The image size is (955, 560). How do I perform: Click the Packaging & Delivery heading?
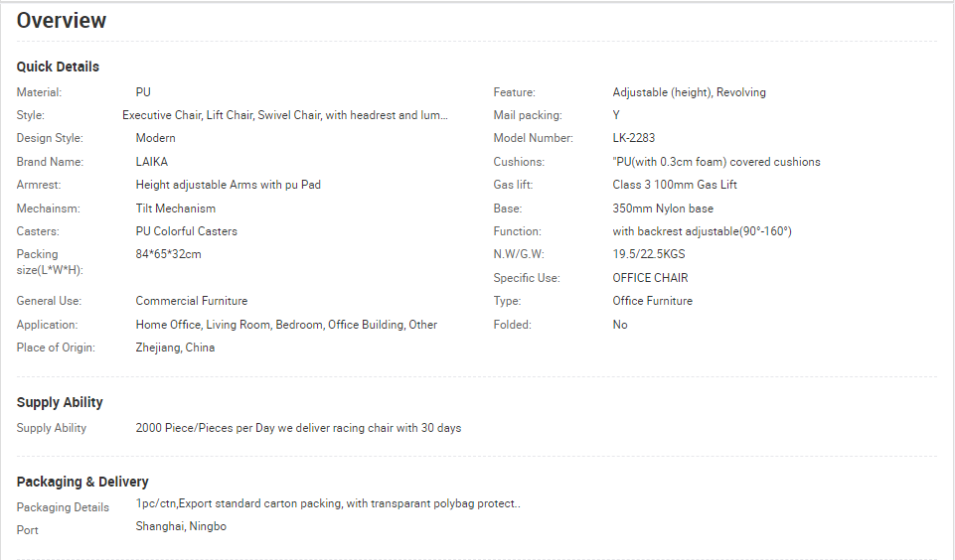coord(82,483)
